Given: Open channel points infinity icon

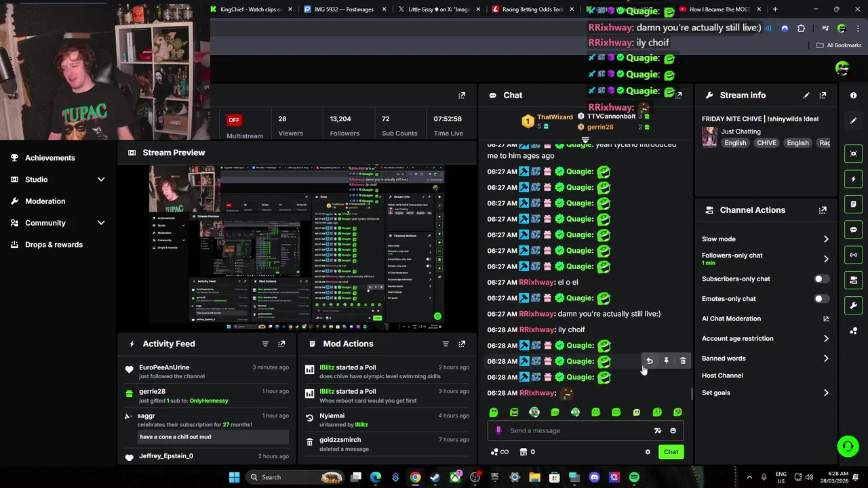Looking at the screenshot, I should coord(499,452).
